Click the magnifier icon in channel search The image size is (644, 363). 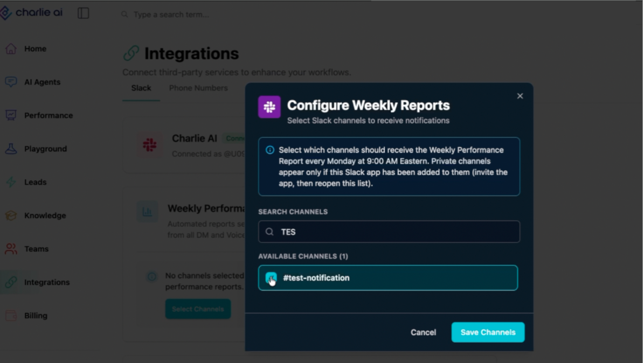[x=269, y=232]
